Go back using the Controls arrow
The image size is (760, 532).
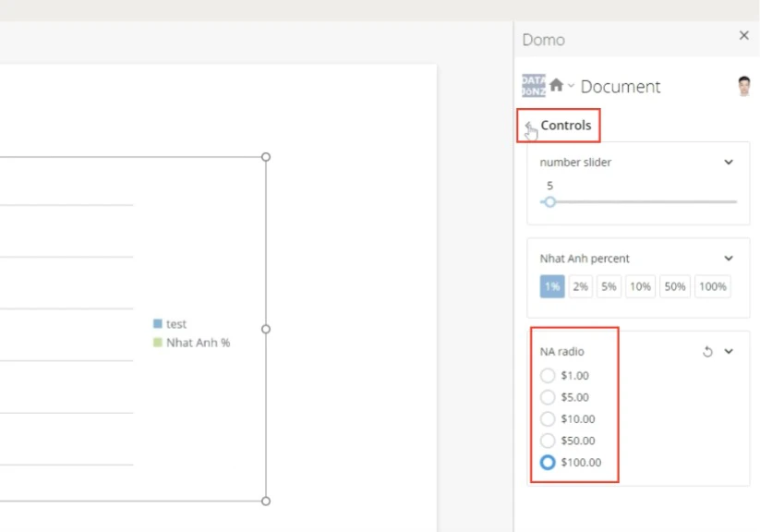[x=528, y=125]
